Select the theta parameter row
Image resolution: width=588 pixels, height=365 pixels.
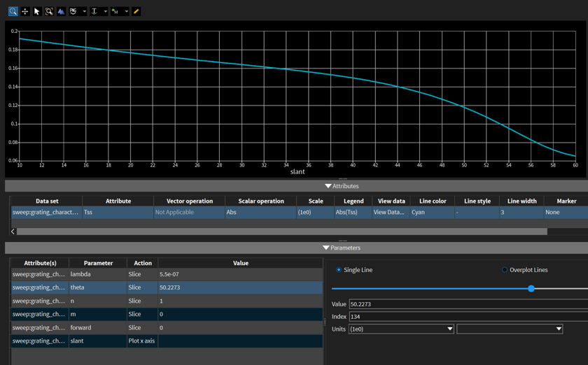click(x=167, y=287)
